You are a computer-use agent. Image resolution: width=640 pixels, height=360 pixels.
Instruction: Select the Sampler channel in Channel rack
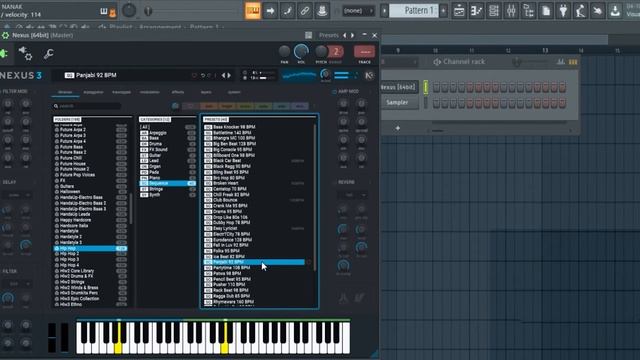(x=399, y=103)
